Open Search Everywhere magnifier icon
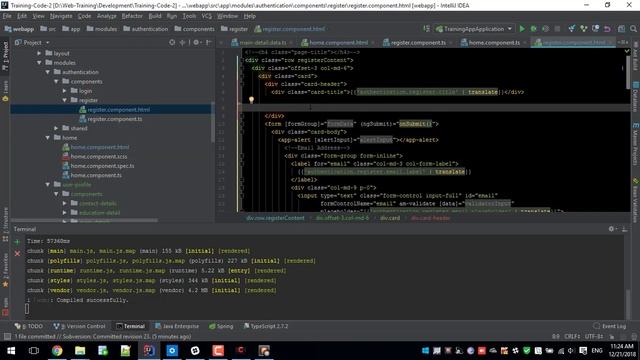The width and height of the screenshot is (640, 360). tap(633, 29)
